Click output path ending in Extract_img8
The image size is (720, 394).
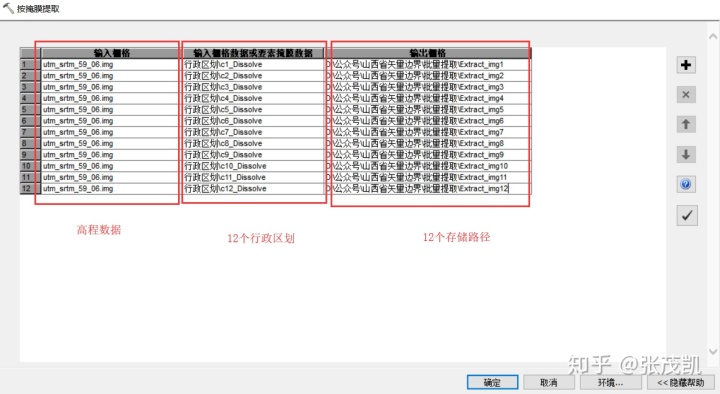coord(428,143)
